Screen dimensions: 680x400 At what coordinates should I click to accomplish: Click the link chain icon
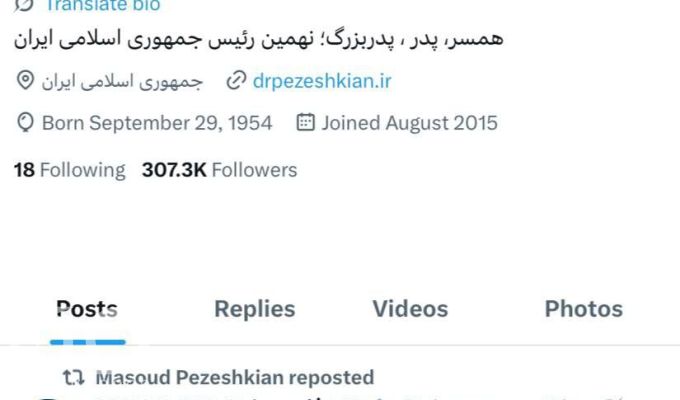point(236,81)
